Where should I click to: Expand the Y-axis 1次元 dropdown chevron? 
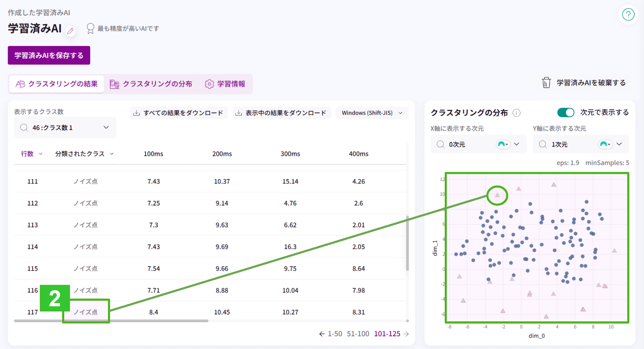619,144
